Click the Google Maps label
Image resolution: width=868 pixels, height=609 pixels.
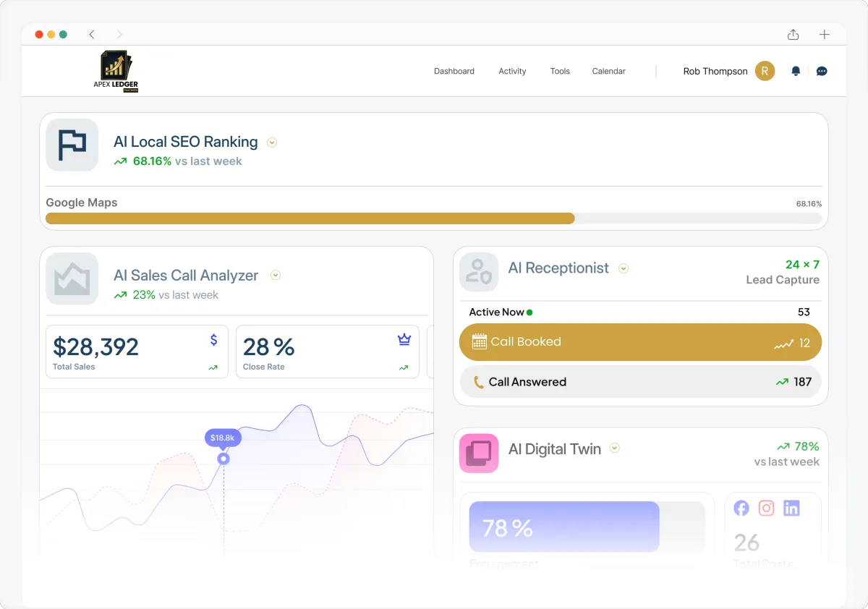[81, 203]
